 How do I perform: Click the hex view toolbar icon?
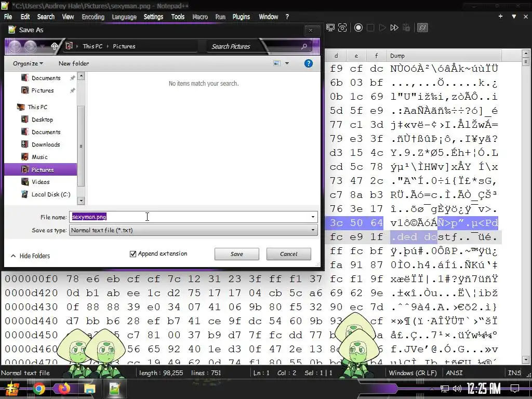(422, 28)
